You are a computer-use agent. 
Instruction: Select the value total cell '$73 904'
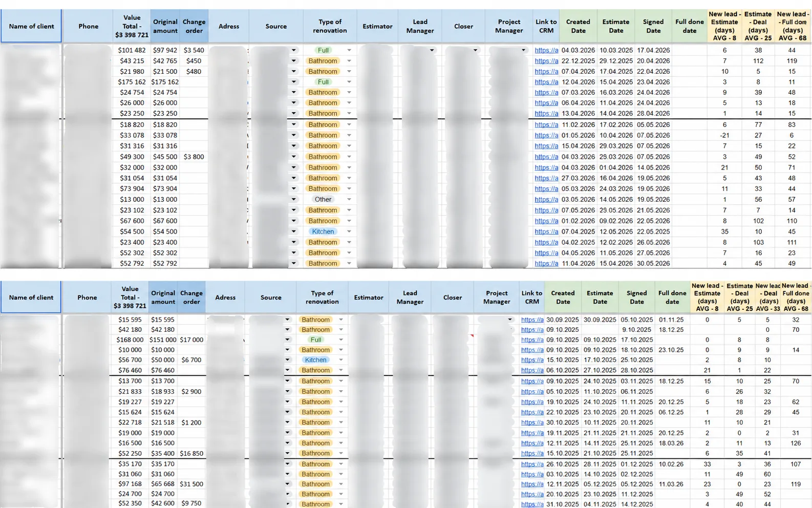[x=132, y=188]
